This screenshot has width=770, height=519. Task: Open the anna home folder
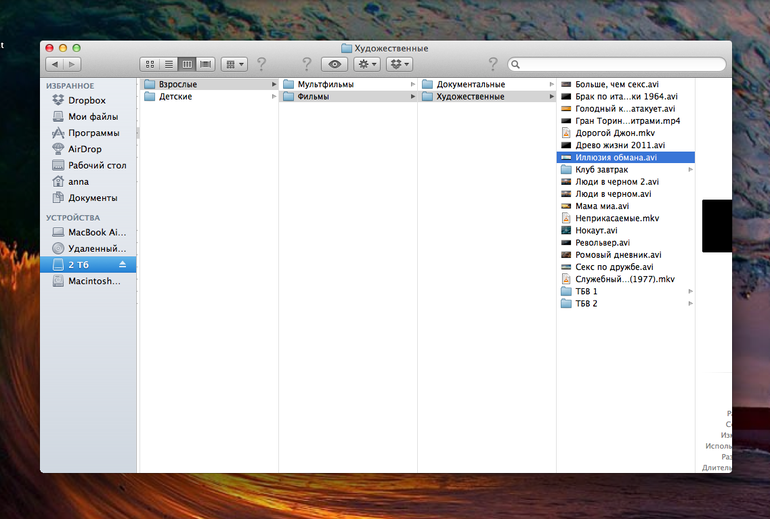(x=78, y=182)
